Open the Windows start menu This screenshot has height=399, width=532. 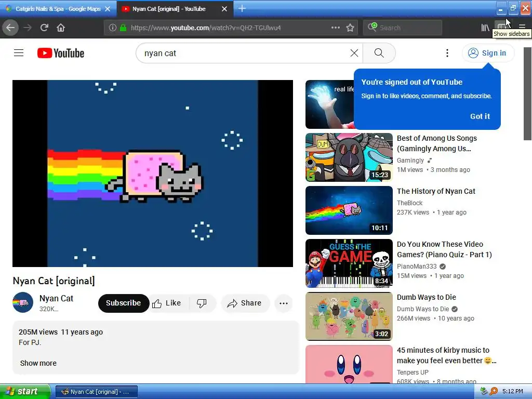25,391
